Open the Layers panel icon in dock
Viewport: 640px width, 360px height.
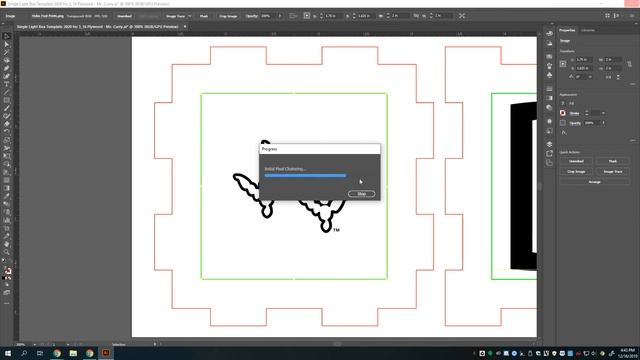(549, 144)
